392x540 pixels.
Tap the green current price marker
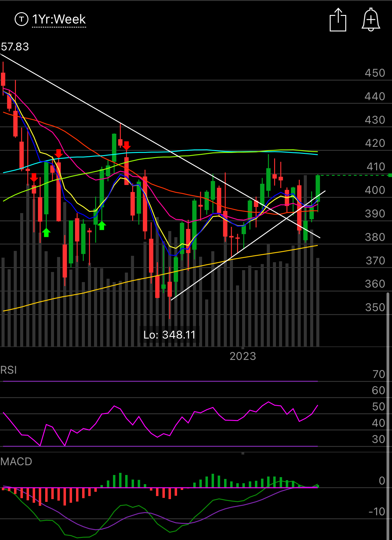pos(390,175)
